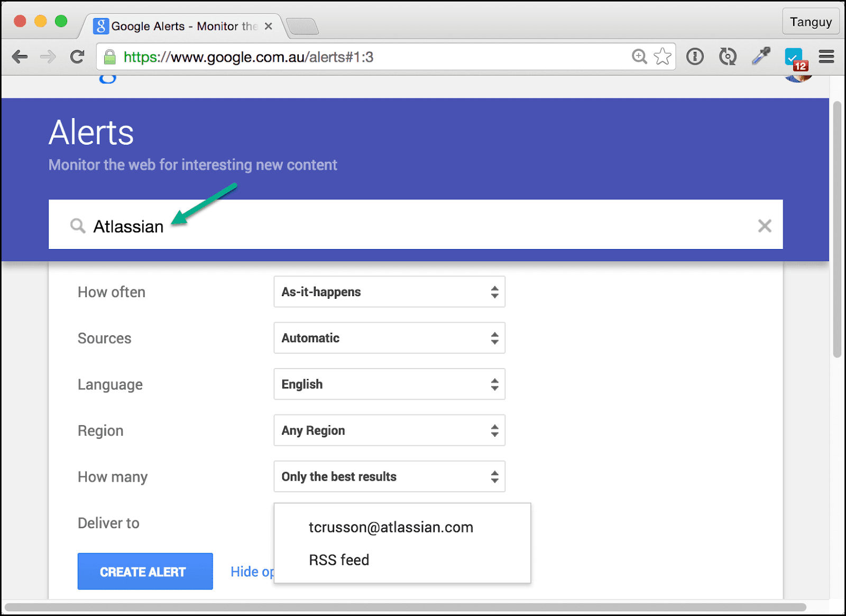Open the 1Password extension icon
This screenshot has height=616, width=846.
[695, 57]
